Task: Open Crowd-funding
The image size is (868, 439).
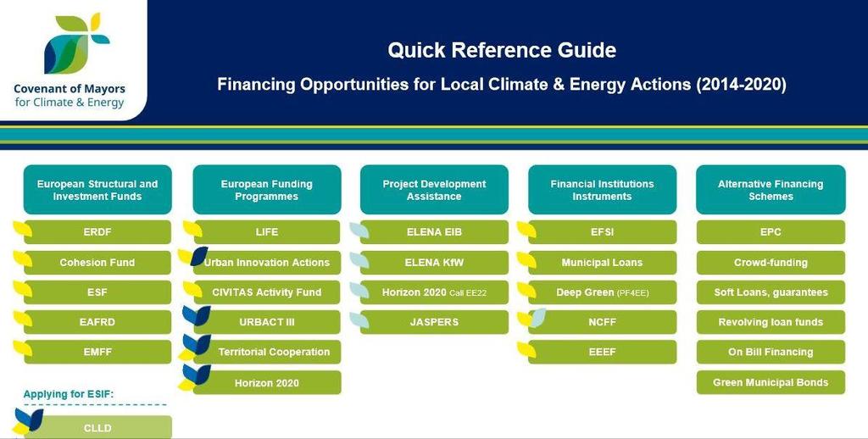Action: point(771,263)
